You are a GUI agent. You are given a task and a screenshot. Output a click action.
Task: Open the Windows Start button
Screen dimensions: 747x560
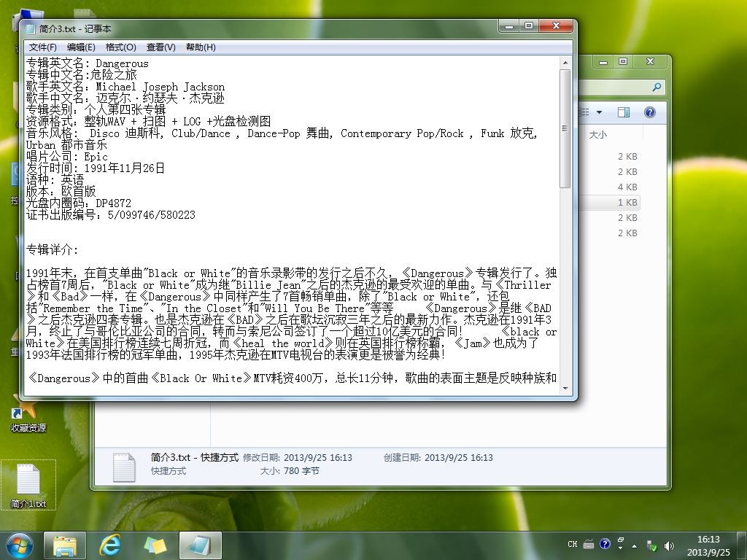[19, 545]
